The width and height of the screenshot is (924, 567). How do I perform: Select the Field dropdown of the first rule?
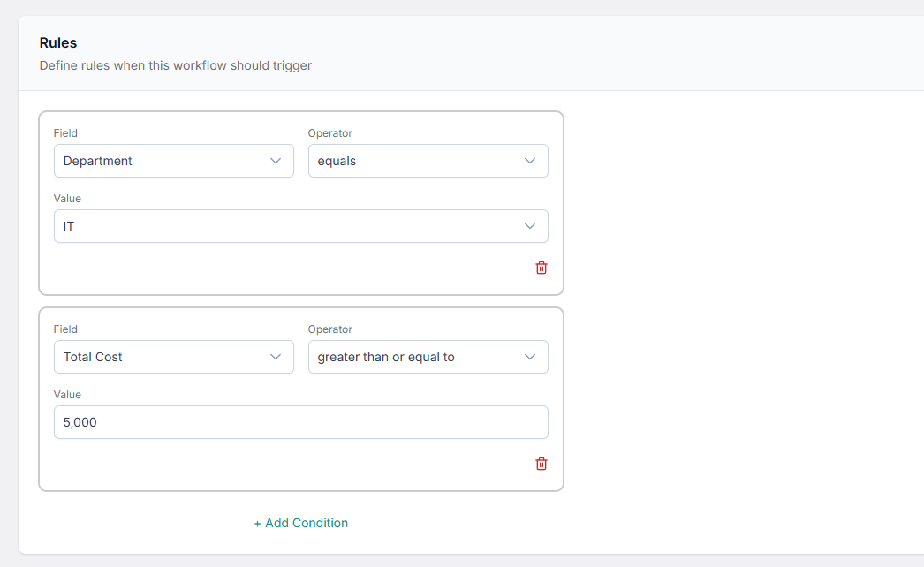click(x=173, y=161)
